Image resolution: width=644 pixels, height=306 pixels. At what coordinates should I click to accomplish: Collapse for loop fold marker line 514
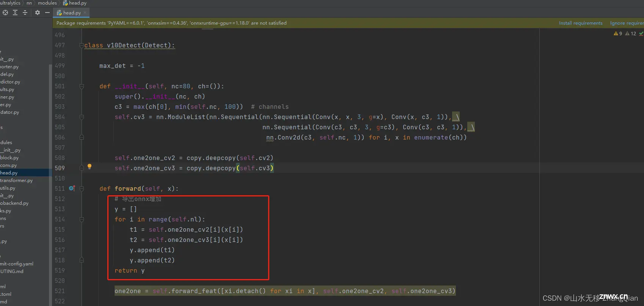click(x=82, y=219)
